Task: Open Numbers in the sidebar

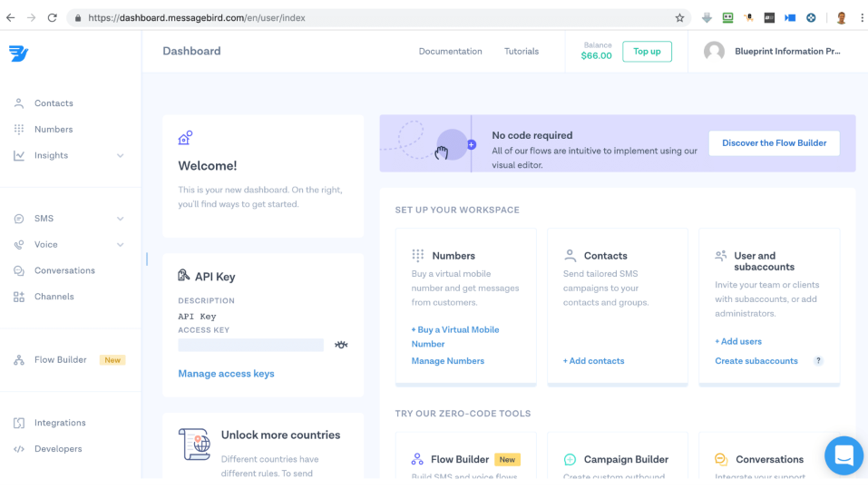Action: (54, 129)
